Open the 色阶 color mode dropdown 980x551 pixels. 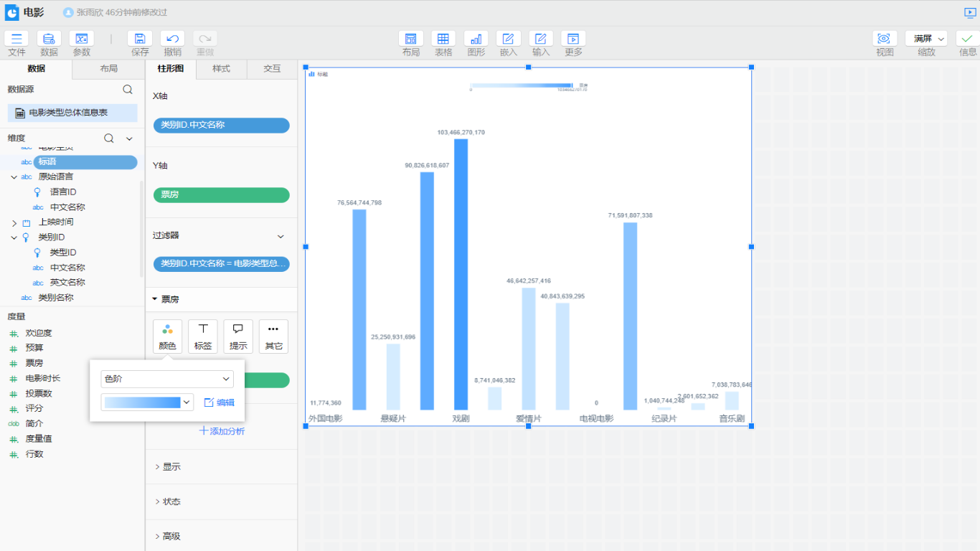[167, 379]
